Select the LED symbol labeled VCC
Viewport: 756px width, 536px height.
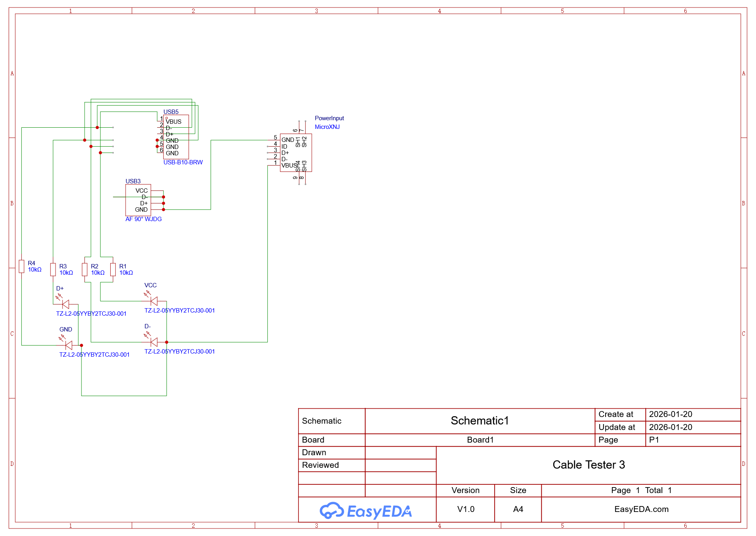154,301
